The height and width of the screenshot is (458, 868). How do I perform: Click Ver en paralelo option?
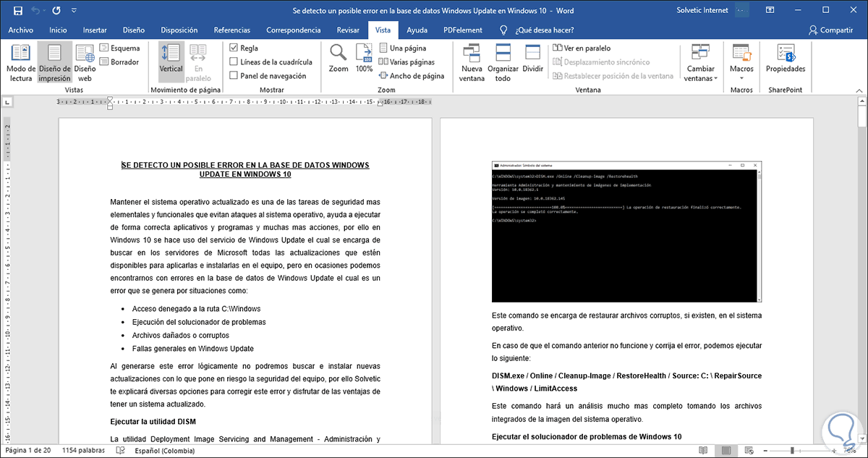click(x=581, y=48)
